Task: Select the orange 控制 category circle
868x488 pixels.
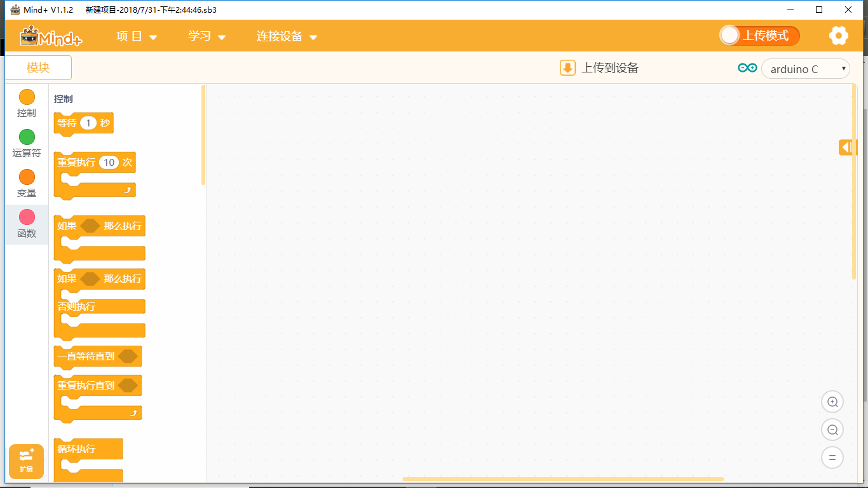Action: pos(27,97)
